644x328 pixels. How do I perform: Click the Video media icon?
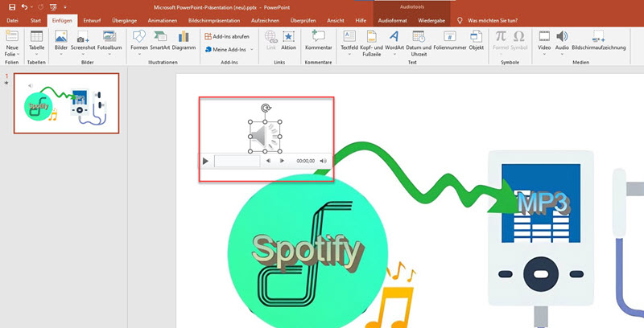pos(544,36)
